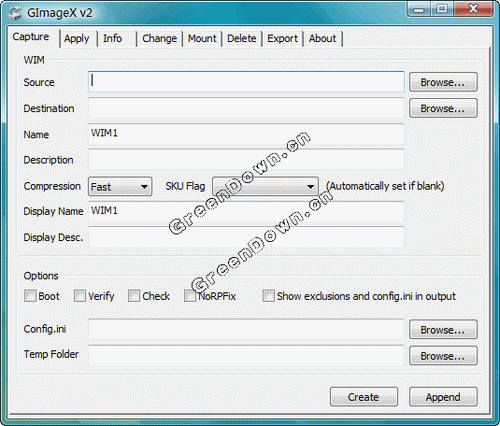Expand the SKU Flag dropdown
Image resolution: width=500 pixels, height=426 pixels.
265,186
